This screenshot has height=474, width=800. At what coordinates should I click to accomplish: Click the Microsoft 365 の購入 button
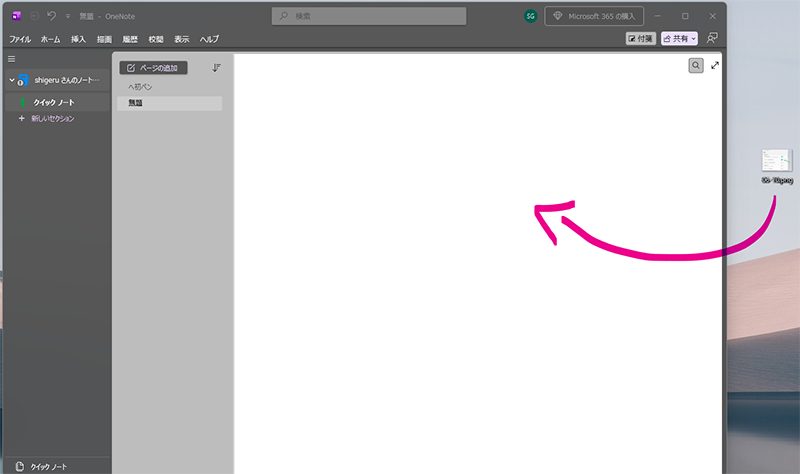(x=594, y=16)
